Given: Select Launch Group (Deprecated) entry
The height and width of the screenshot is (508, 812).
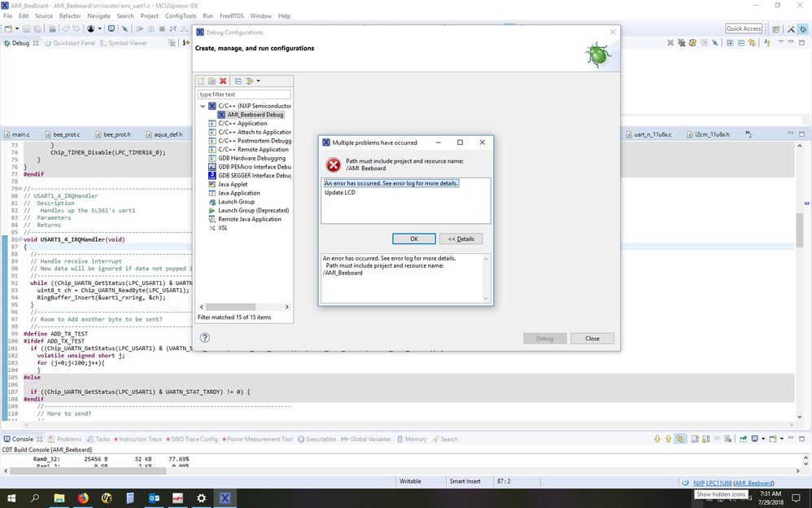Looking at the screenshot, I should [249, 211].
